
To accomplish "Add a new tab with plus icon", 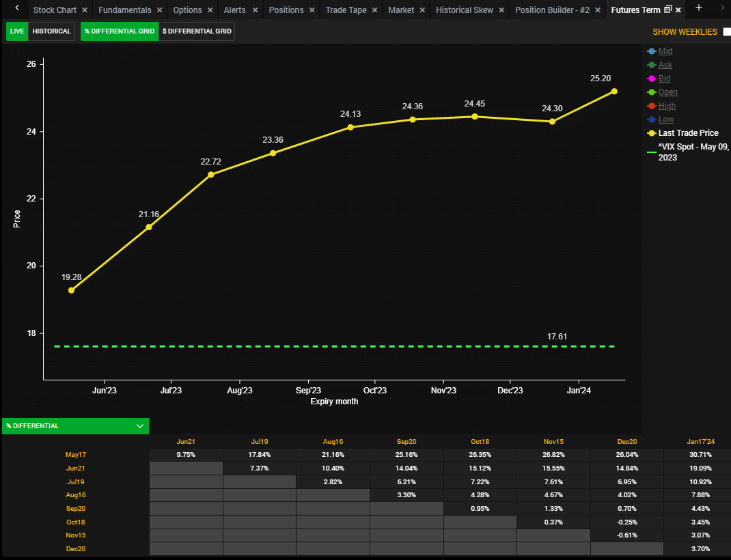I will click(698, 8).
